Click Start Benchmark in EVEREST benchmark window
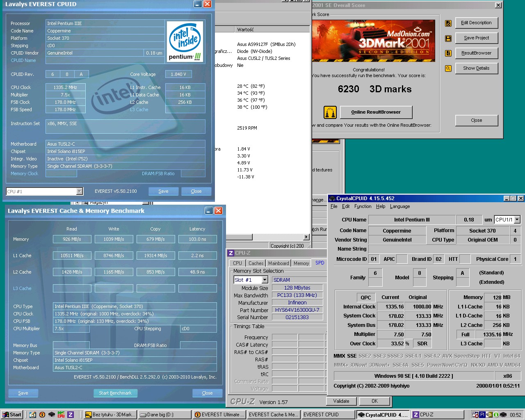 coord(115,393)
